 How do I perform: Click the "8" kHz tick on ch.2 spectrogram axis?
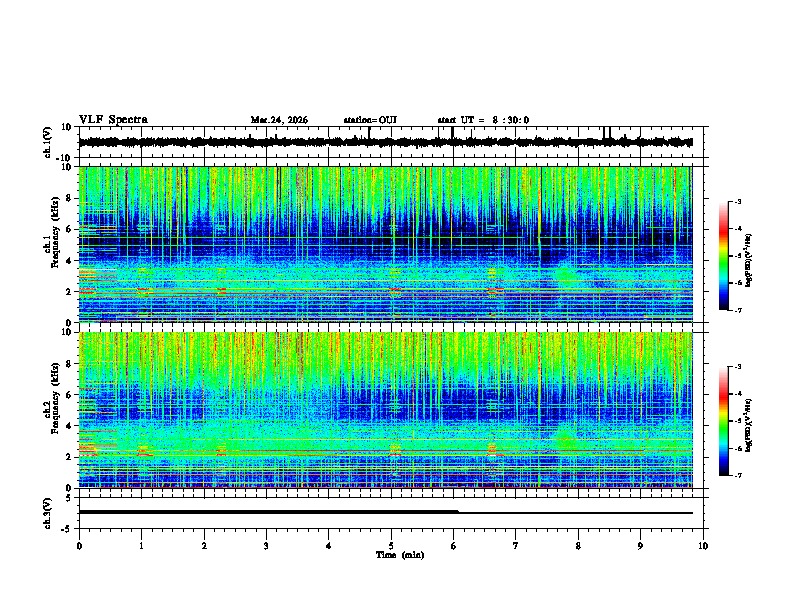[x=70, y=364]
